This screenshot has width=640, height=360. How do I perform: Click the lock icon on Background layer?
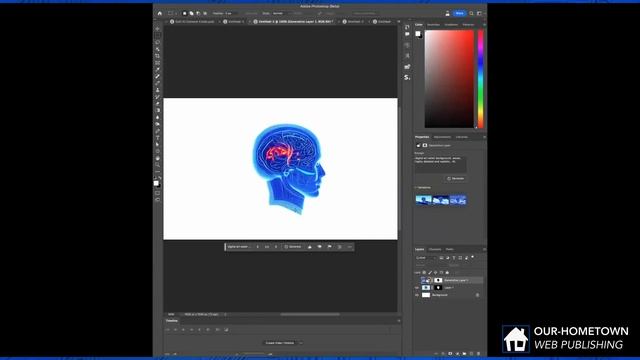478,295
